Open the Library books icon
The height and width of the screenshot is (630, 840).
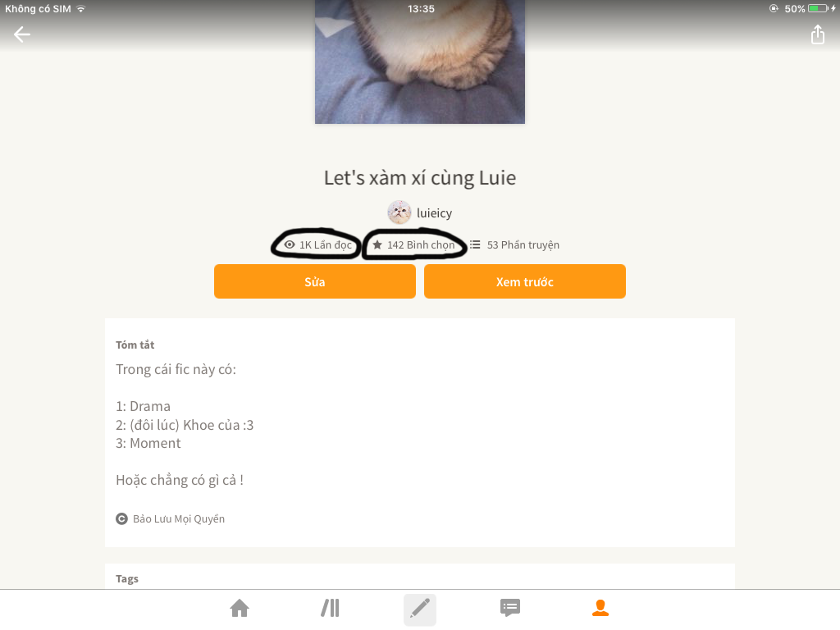click(x=330, y=608)
